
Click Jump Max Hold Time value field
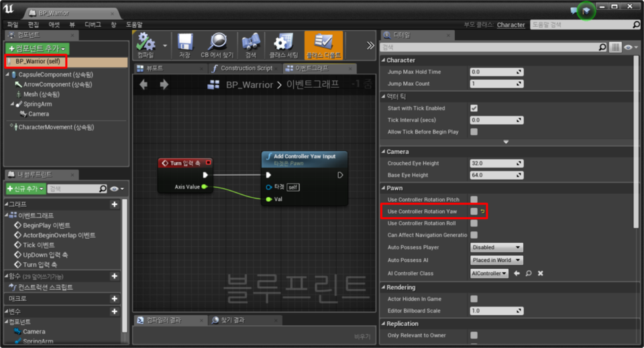[x=496, y=72]
